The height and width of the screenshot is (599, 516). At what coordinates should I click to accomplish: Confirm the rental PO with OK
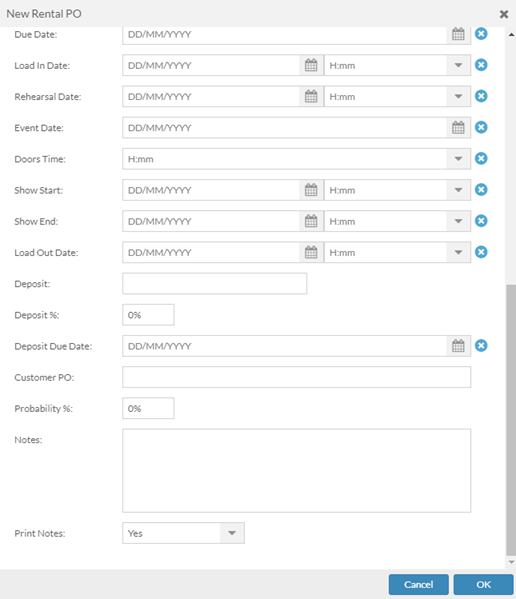click(484, 584)
